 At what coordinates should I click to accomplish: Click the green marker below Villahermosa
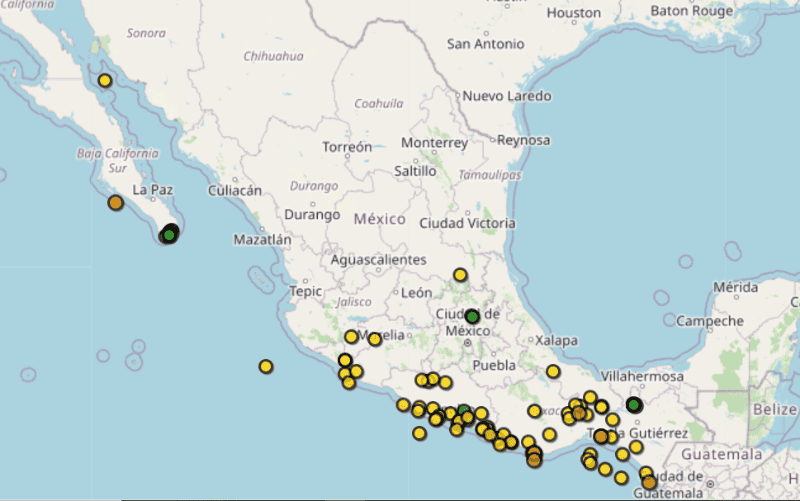click(x=633, y=405)
